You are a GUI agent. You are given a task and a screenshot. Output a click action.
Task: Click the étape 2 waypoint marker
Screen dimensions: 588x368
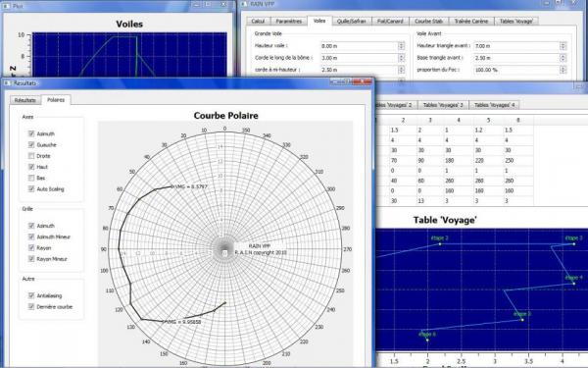pyautogui.click(x=440, y=244)
